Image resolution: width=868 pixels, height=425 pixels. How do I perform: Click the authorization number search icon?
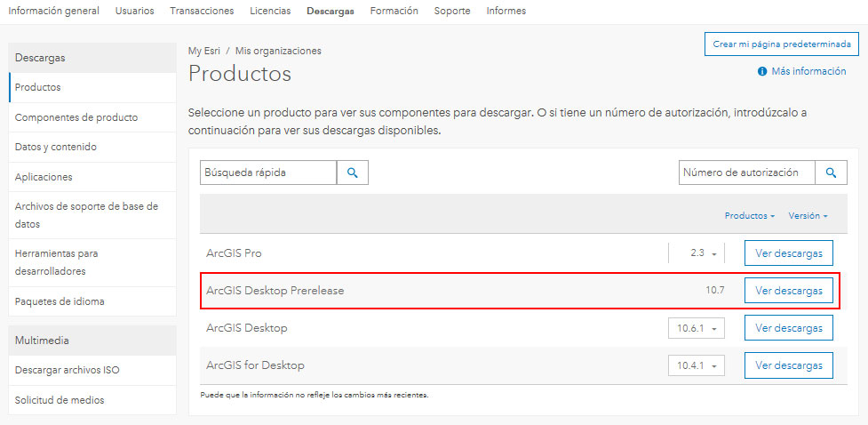click(831, 172)
